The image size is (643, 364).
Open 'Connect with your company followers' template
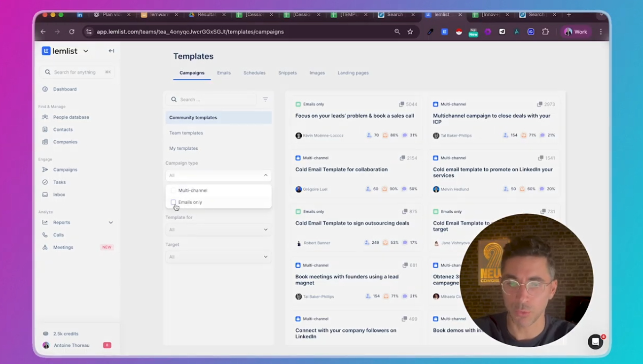[346, 333]
